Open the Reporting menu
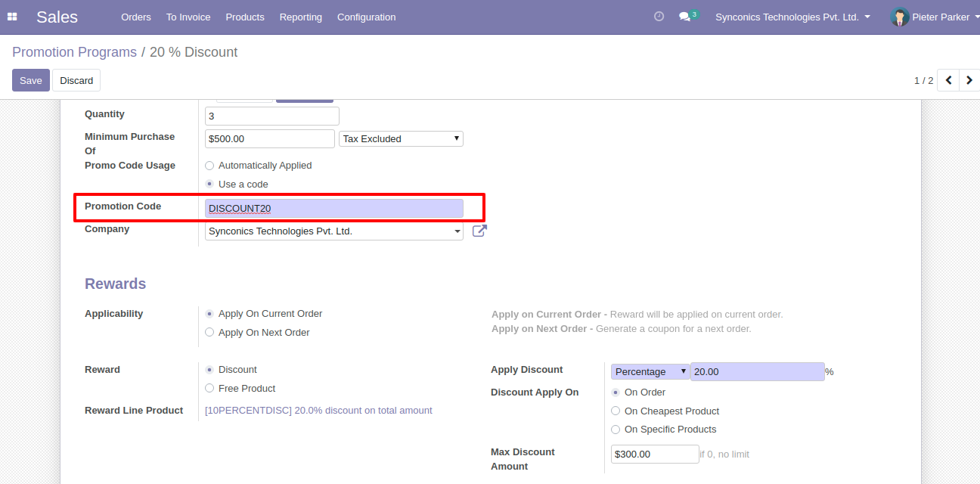Viewport: 980px width, 484px height. [x=300, y=17]
